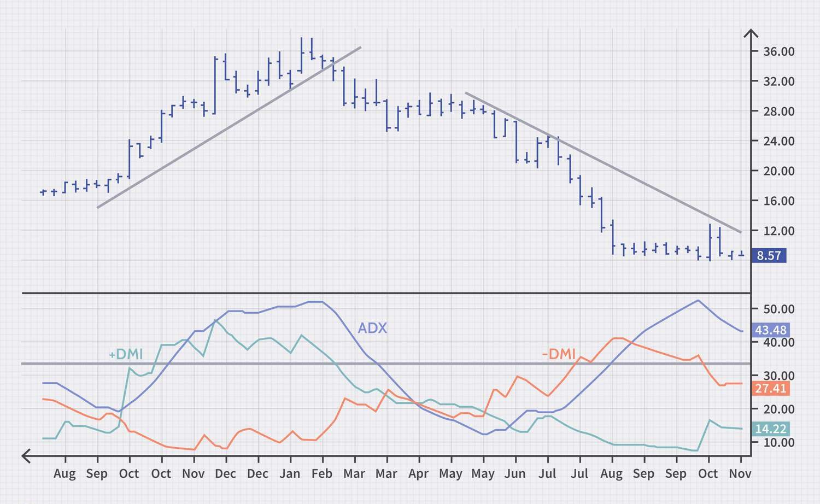820x504 pixels.
Task: Click the 28.00 price axis label
Action: (779, 112)
